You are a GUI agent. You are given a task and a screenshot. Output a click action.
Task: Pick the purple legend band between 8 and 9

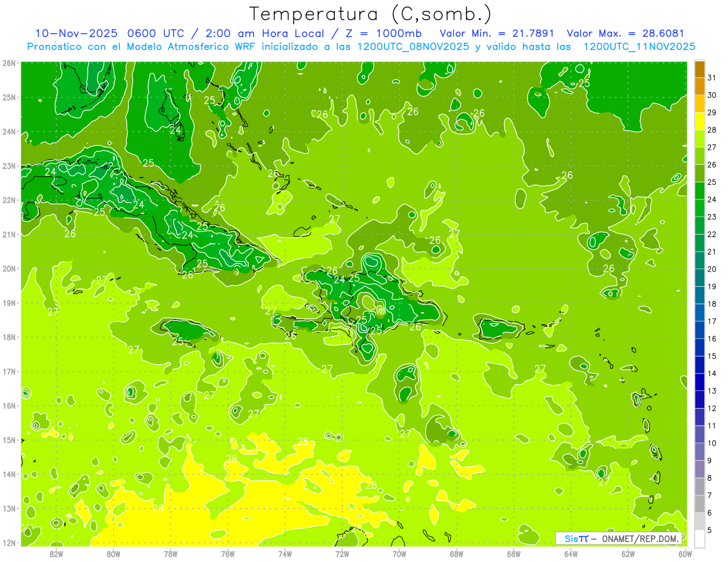[x=699, y=469]
